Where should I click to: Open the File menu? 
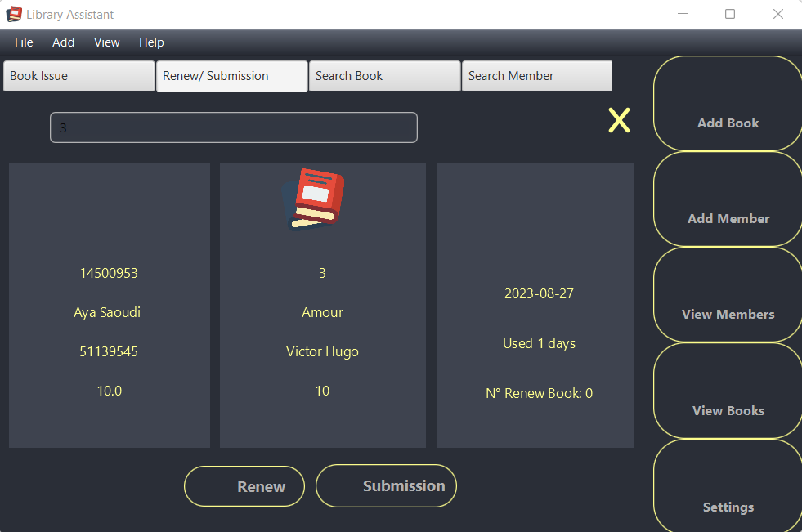pyautogui.click(x=24, y=42)
